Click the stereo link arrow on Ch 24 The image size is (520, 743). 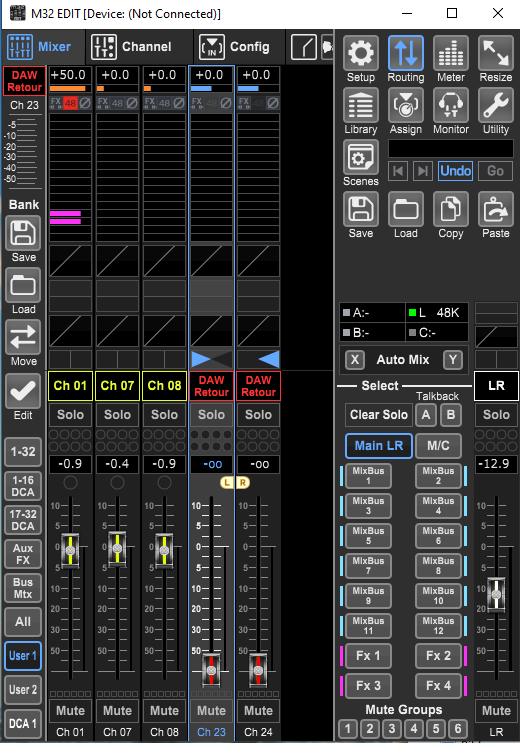pyautogui.click(x=269, y=359)
